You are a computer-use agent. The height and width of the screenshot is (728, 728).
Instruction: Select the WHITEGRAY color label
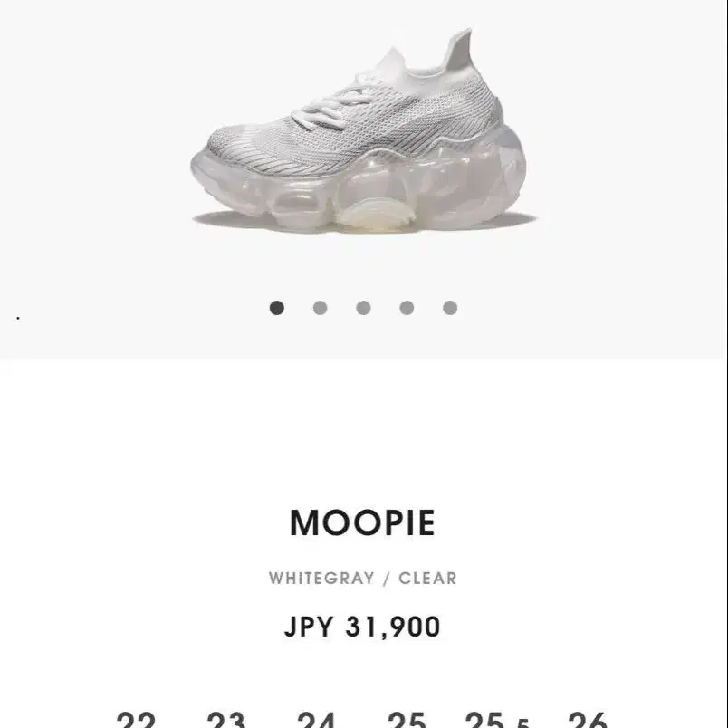(x=321, y=578)
